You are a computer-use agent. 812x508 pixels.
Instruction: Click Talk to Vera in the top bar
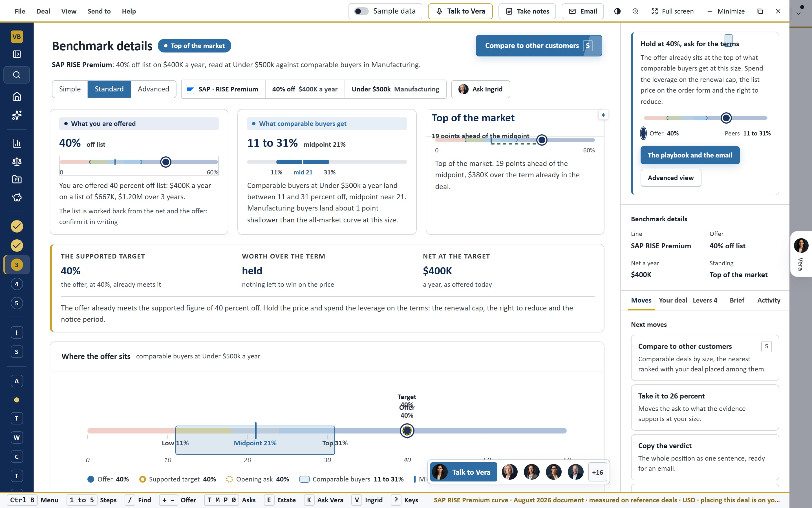tap(460, 11)
